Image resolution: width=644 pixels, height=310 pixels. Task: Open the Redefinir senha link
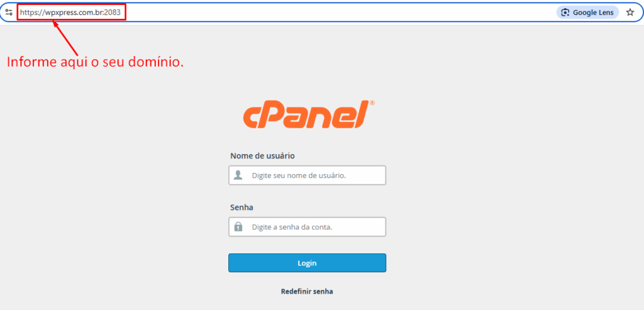[307, 292]
